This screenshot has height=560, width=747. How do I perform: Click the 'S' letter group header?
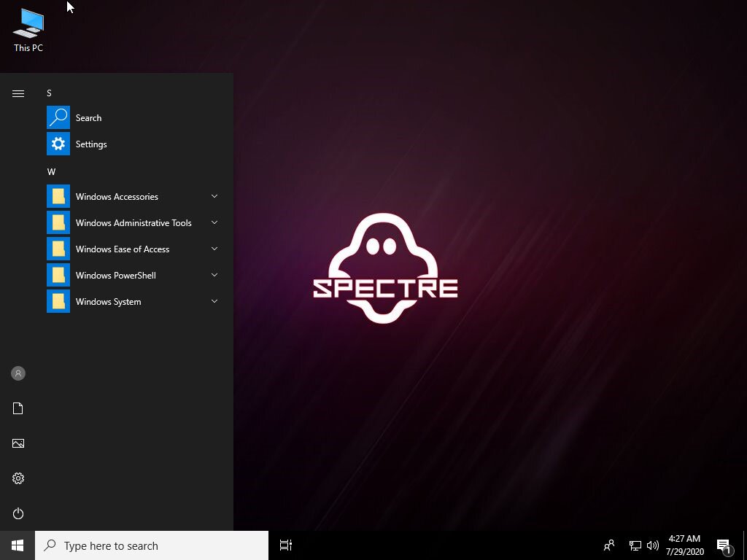(x=49, y=93)
